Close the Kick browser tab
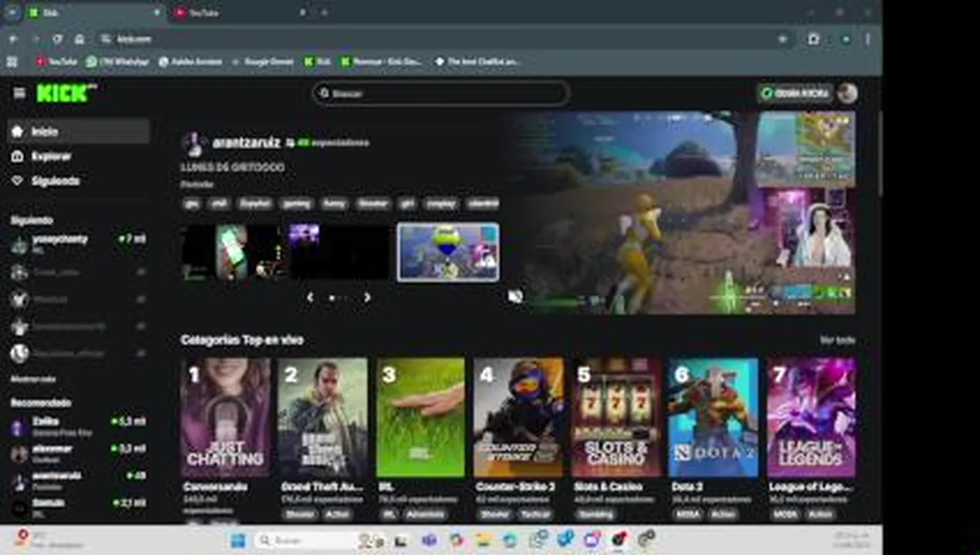Screen dimensions: 980x555 pyautogui.click(x=156, y=12)
